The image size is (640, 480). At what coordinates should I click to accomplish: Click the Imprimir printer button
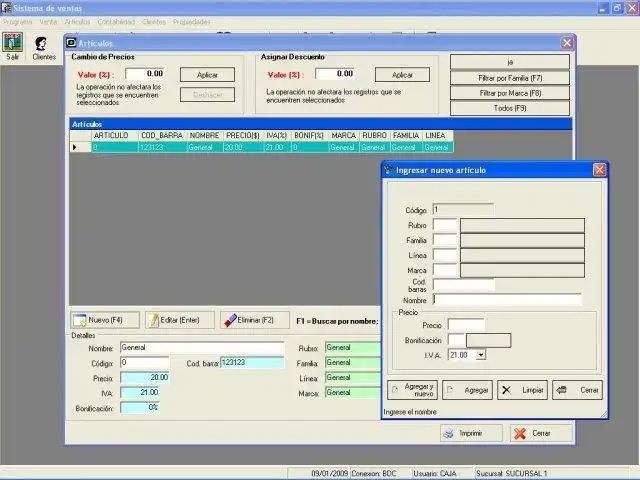470,433
